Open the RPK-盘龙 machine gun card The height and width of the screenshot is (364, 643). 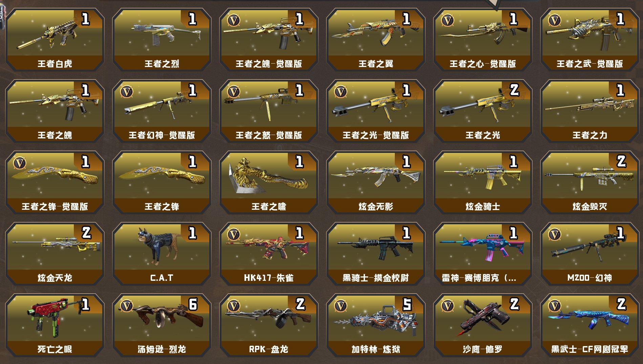click(x=269, y=325)
